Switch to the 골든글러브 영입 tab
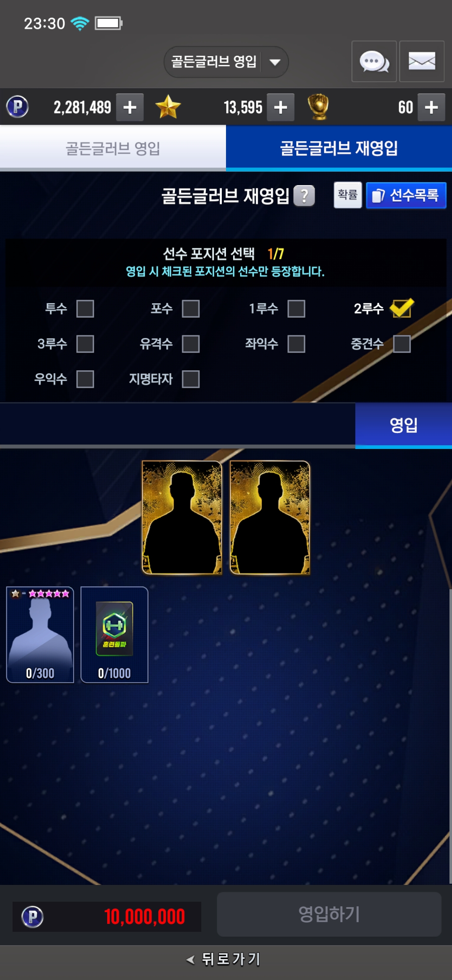452x980 pixels. click(113, 148)
